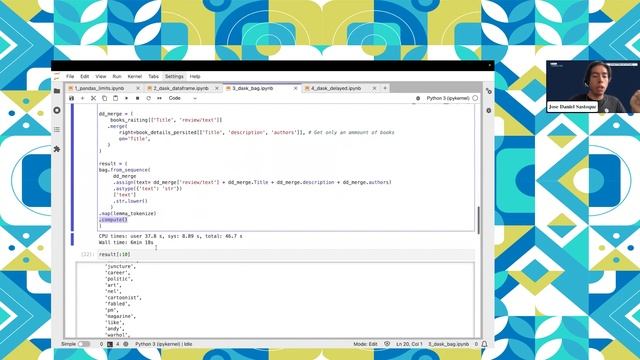
Task: Open the extension manager puzzle icon
Action: [x=57, y=149]
